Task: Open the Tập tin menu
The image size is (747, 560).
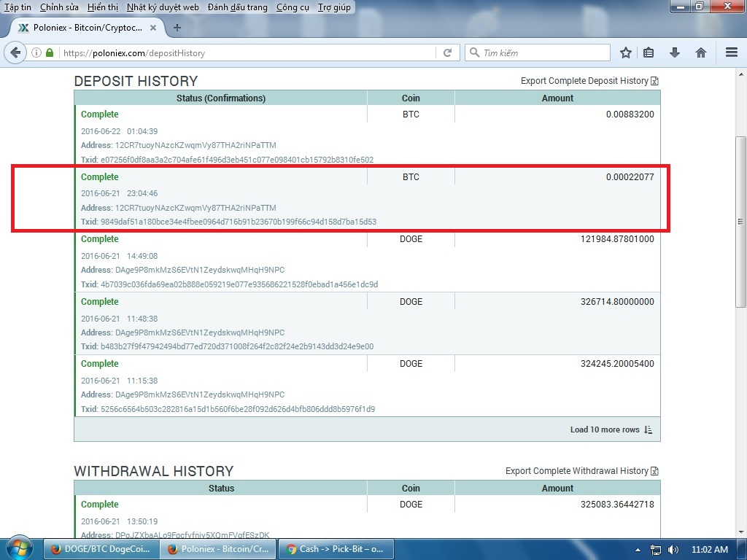Action: tap(18, 7)
